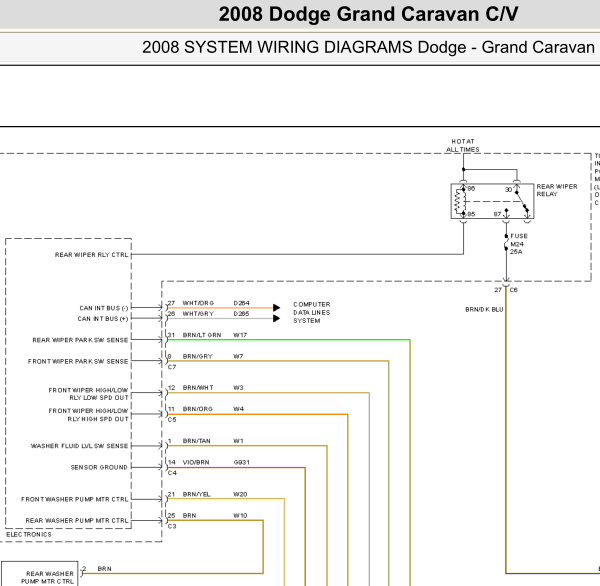600x586 pixels.
Task: Click 'REAR WIPER PARK SW SENSE' text
Action: click(80, 340)
